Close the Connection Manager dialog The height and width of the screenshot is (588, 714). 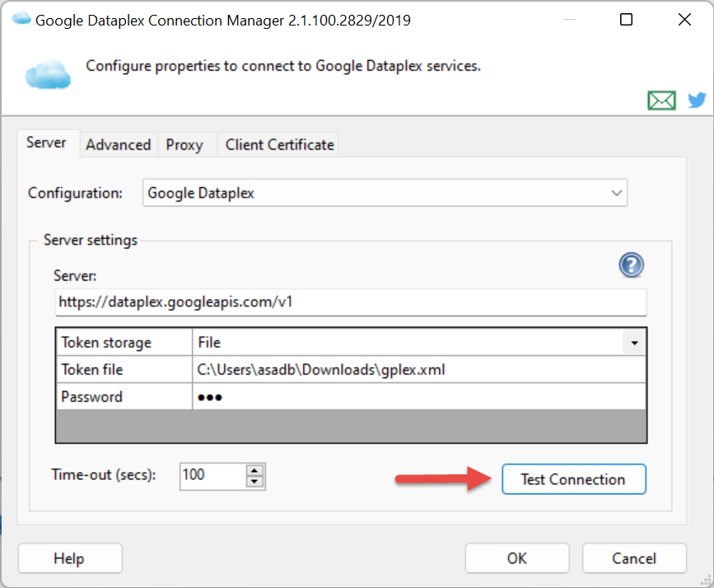(684, 20)
